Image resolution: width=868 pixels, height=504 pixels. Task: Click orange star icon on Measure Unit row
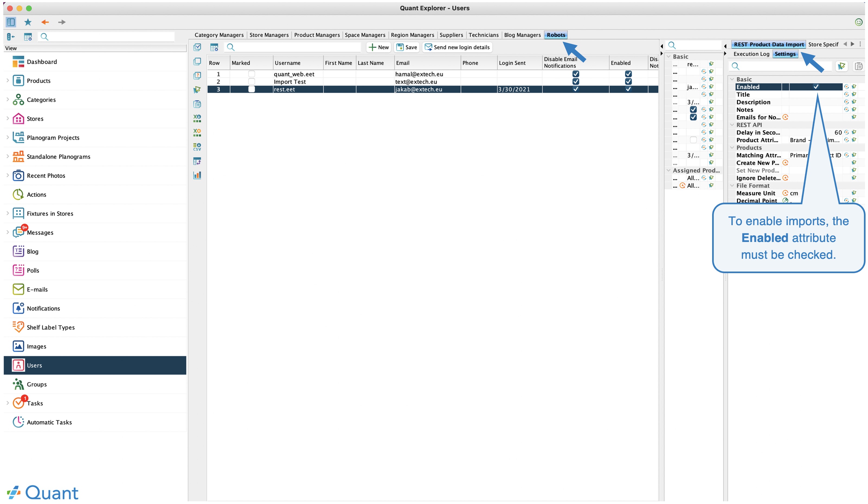[x=785, y=193]
